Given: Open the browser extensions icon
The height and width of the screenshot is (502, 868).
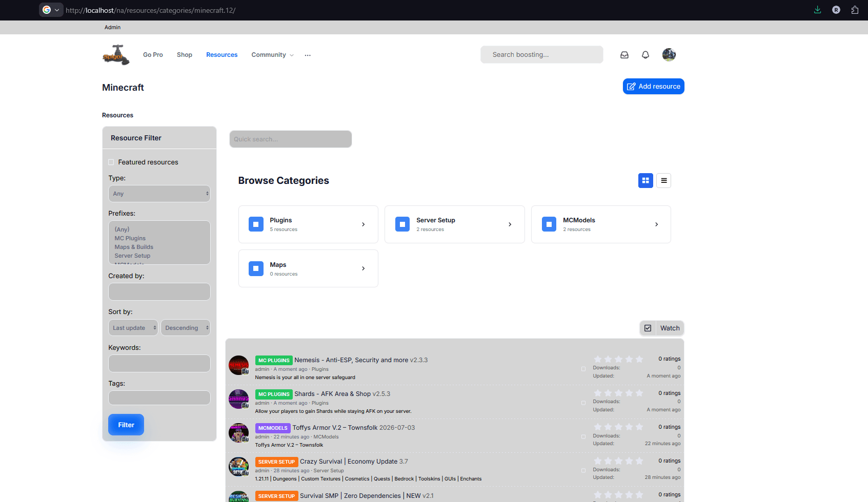Looking at the screenshot, I should click(855, 10).
